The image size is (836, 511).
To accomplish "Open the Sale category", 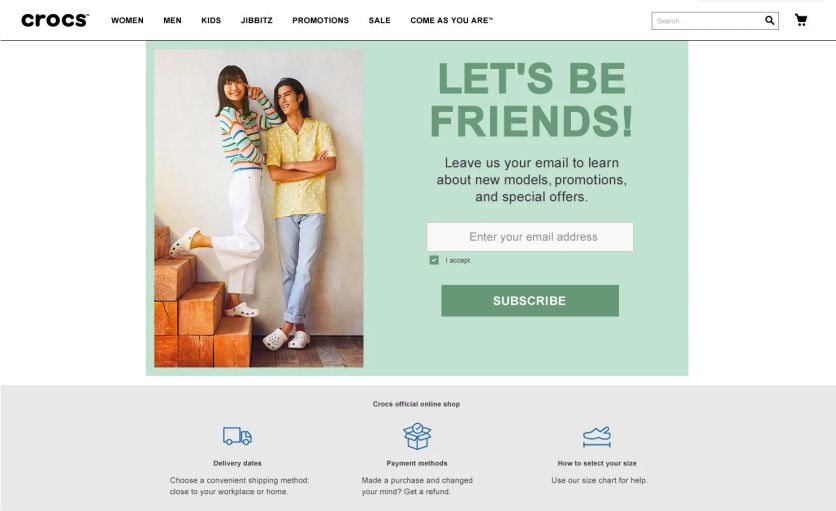I will (380, 20).
